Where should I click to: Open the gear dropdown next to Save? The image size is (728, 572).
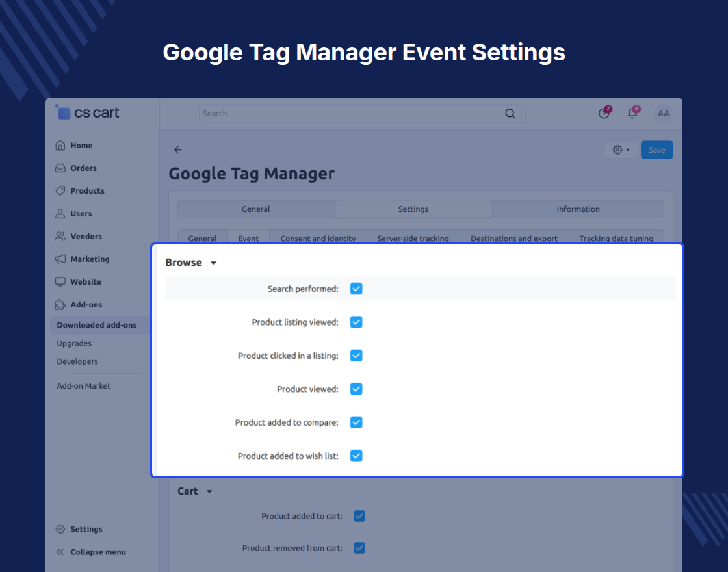(621, 150)
